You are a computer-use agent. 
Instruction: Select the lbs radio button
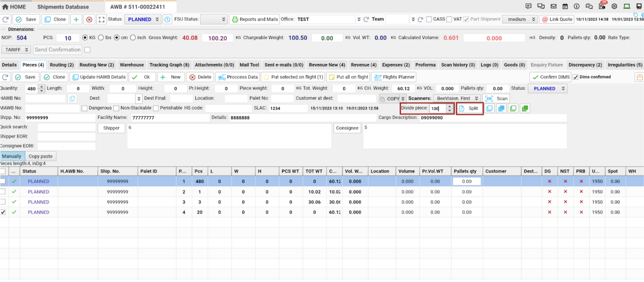(101, 38)
